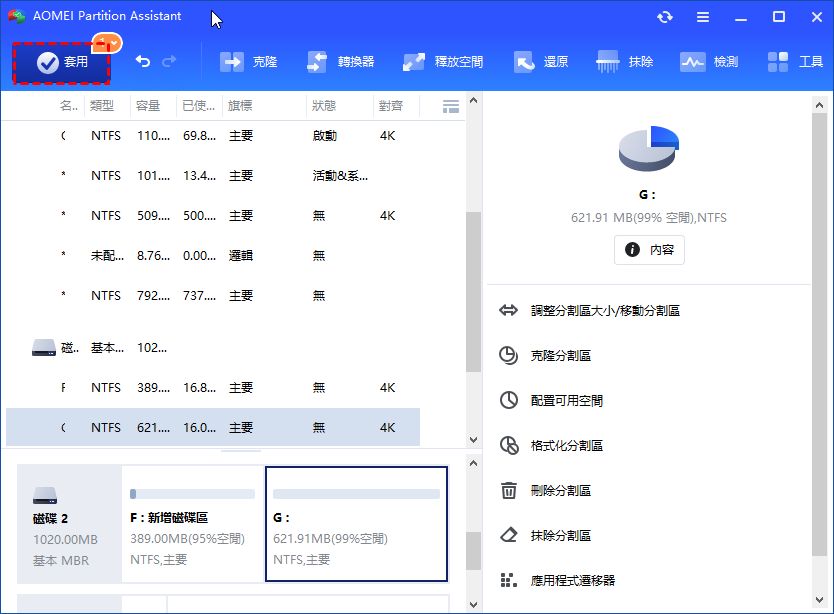Choose 抹除分割區 wipe partition
The width and height of the screenshot is (834, 614).
[x=545, y=535]
